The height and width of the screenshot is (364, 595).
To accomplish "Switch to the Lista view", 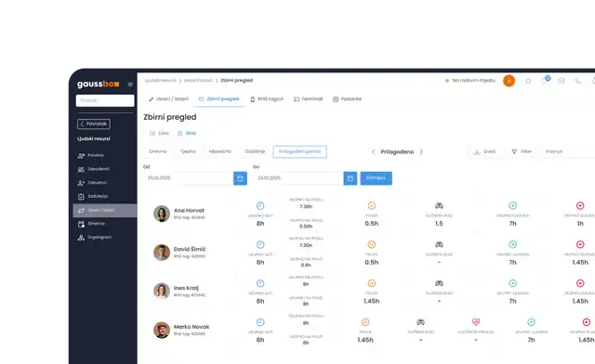I will pos(159,133).
